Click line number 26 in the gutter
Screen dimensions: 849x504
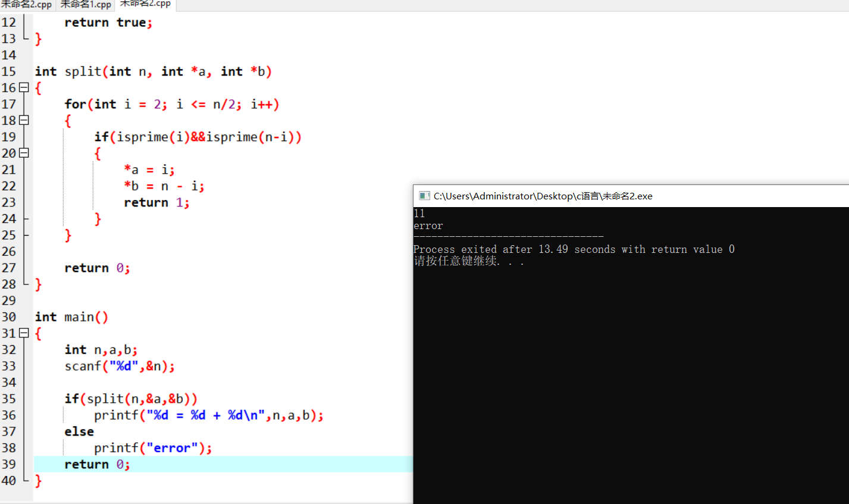(9, 252)
